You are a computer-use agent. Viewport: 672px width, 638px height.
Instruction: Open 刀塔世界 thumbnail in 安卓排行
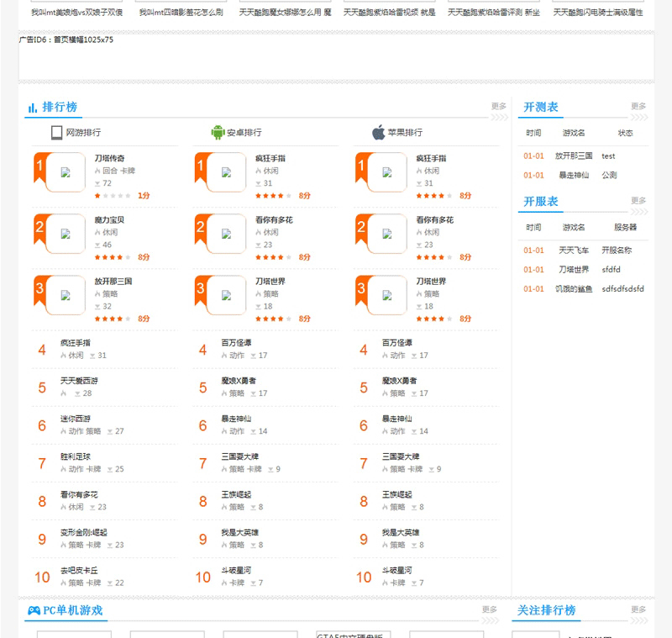click(x=226, y=295)
